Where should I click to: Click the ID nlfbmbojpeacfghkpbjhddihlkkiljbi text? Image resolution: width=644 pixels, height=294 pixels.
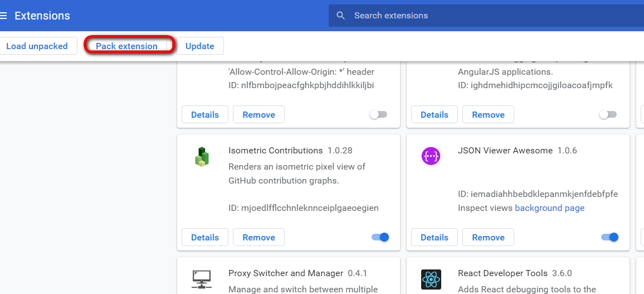(x=301, y=85)
